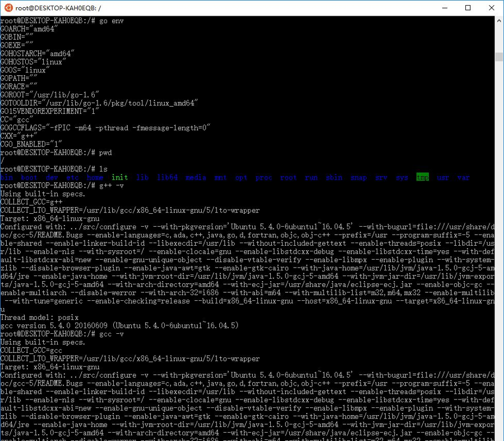The image size is (504, 441).
Task: Click the 'bin' directory name
Action: pos(7,177)
